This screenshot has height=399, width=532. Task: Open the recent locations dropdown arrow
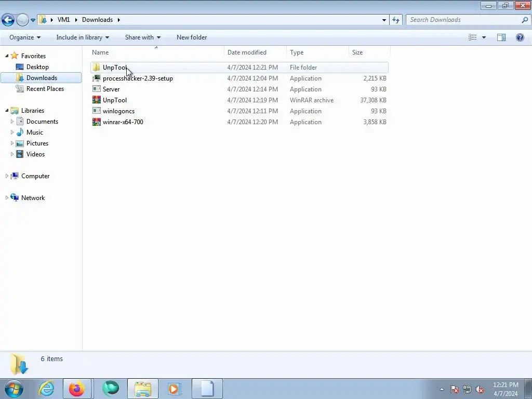[33, 20]
